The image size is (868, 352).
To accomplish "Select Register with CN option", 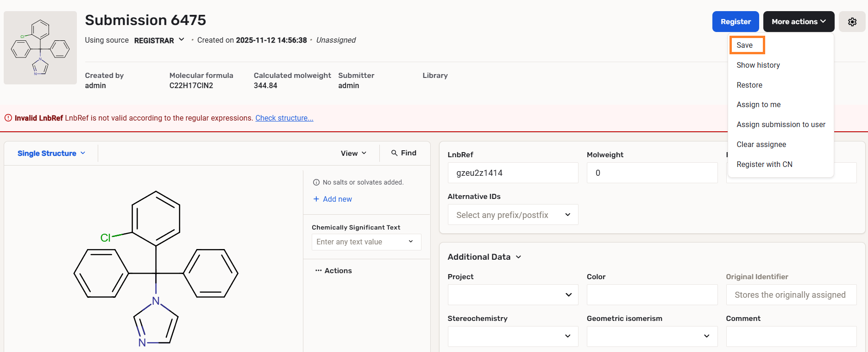I will click(x=764, y=164).
